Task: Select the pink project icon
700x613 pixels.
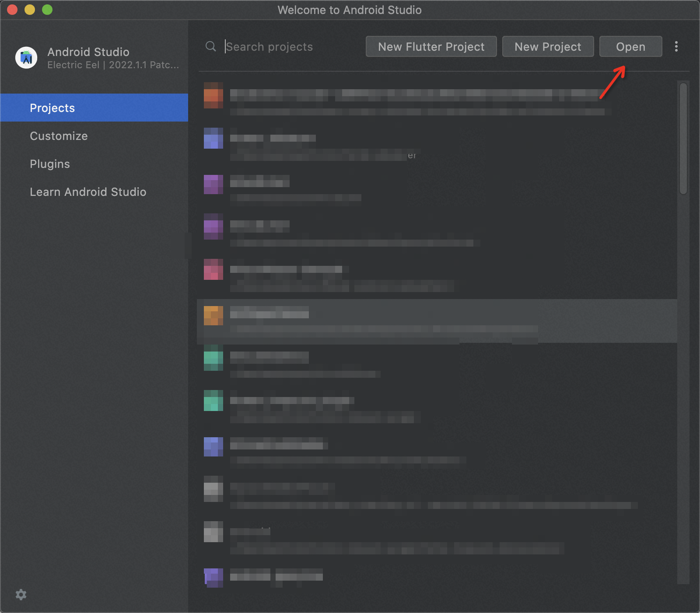Action: pyautogui.click(x=213, y=269)
